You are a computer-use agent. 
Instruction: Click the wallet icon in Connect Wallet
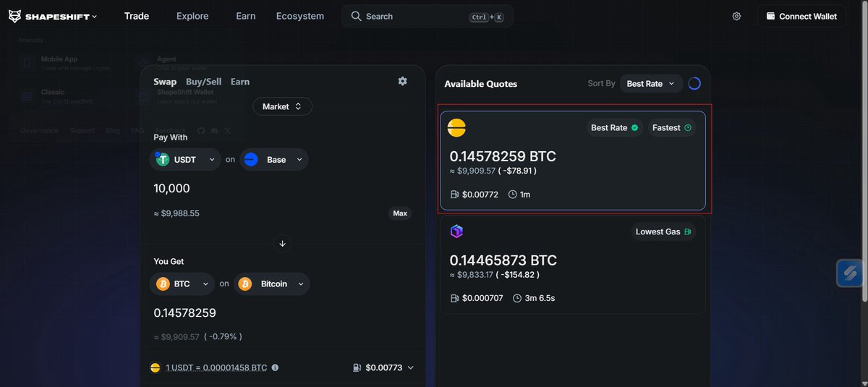pyautogui.click(x=770, y=16)
